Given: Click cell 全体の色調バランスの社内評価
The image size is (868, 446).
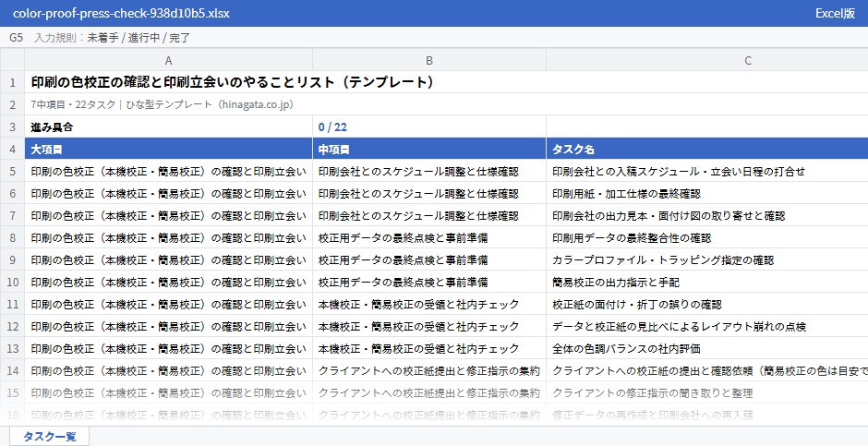Looking at the screenshot, I should 707,349.
